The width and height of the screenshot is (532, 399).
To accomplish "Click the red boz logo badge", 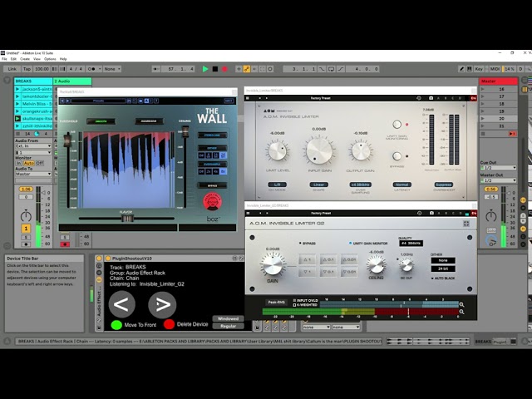I will point(213,201).
